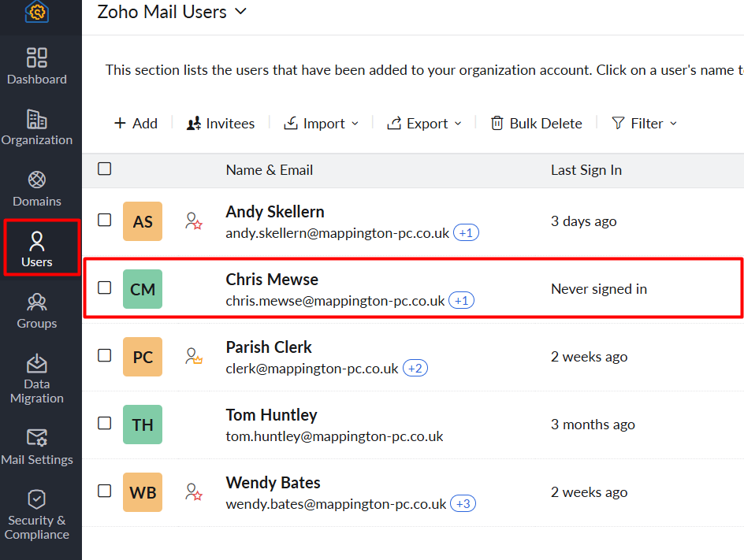Viewport: 744px width, 560px height.
Task: Open Wendy Bates user name link
Action: (x=273, y=483)
